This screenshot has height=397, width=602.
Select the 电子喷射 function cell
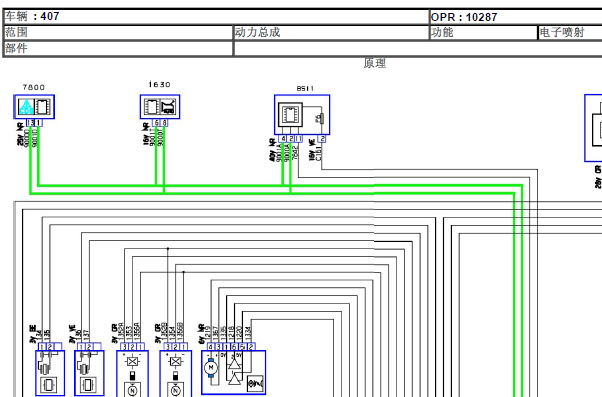point(570,33)
